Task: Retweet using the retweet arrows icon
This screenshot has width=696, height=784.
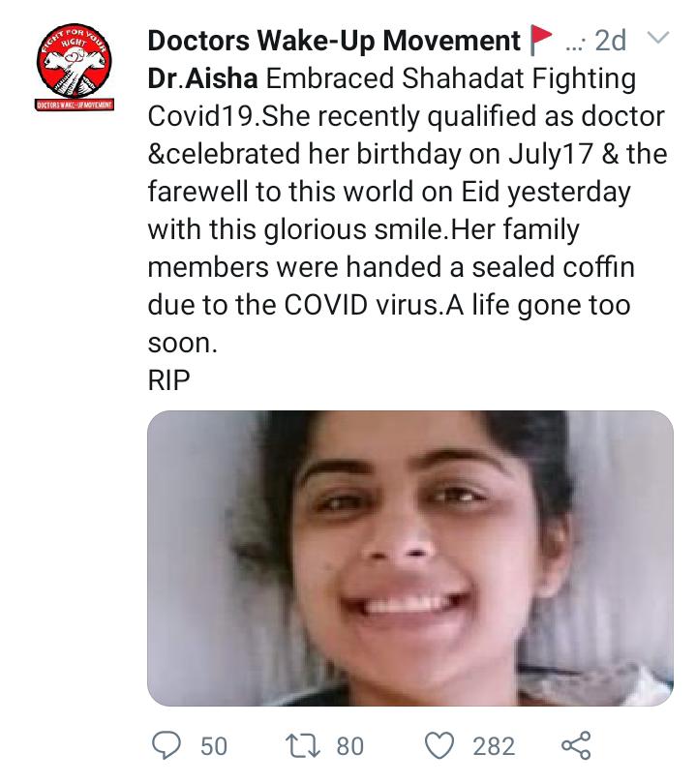Action: coord(302,745)
